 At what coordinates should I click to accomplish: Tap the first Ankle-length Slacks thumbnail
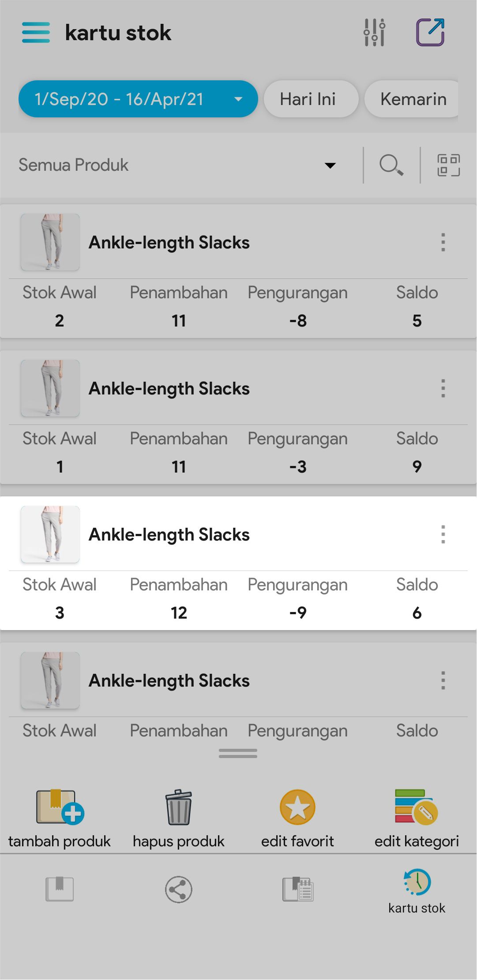click(x=50, y=242)
